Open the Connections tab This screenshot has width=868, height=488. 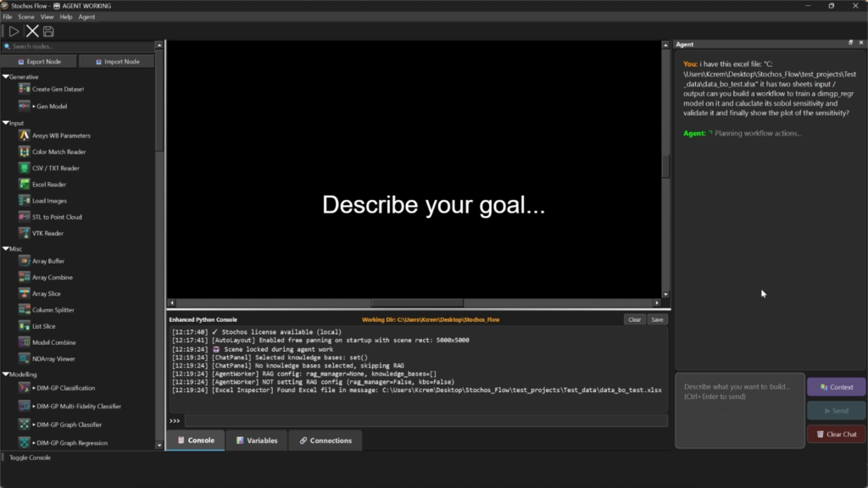325,441
